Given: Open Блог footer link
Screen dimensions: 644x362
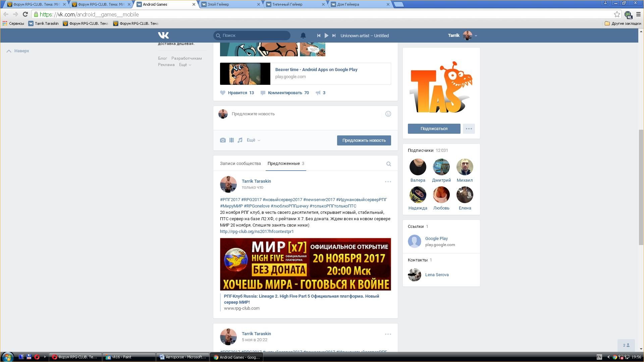Looking at the screenshot, I should [162, 58].
